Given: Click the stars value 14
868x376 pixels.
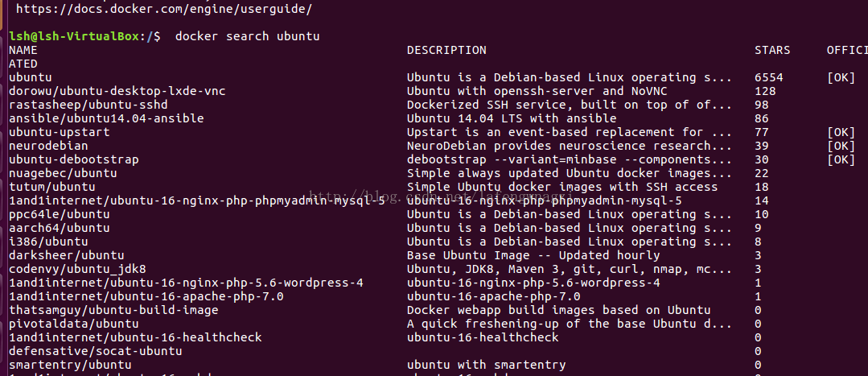Looking at the screenshot, I should (762, 200).
